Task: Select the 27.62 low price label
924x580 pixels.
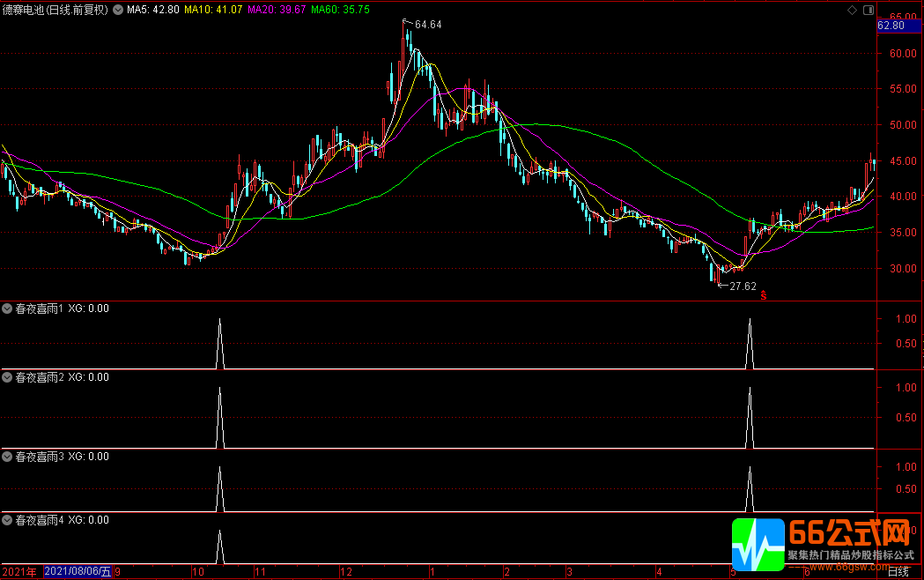Action: (x=743, y=286)
